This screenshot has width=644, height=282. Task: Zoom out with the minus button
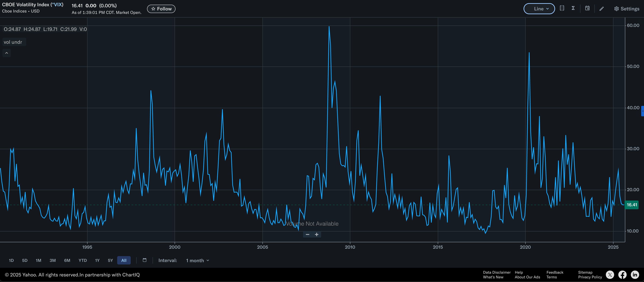(x=307, y=234)
